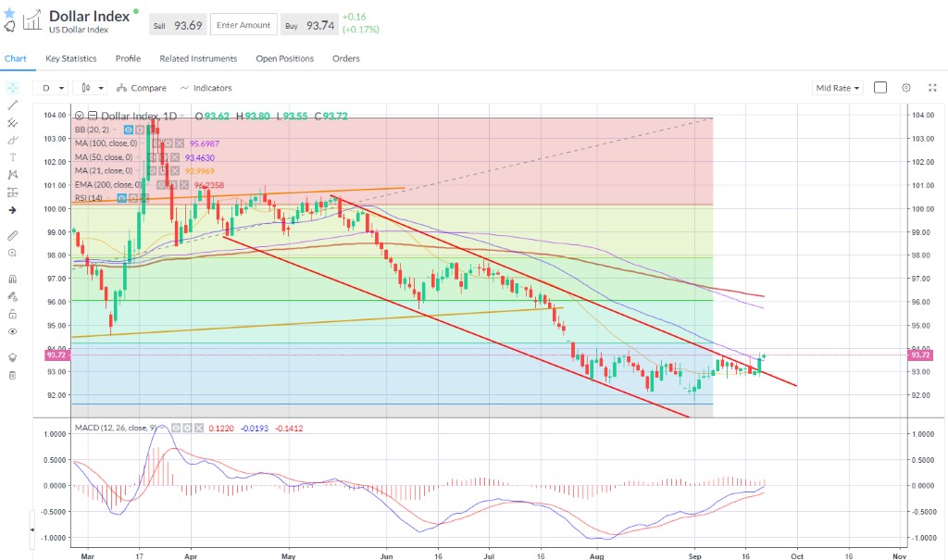Image resolution: width=948 pixels, height=560 pixels.
Task: Select the arrow marker tool
Action: click(x=12, y=210)
